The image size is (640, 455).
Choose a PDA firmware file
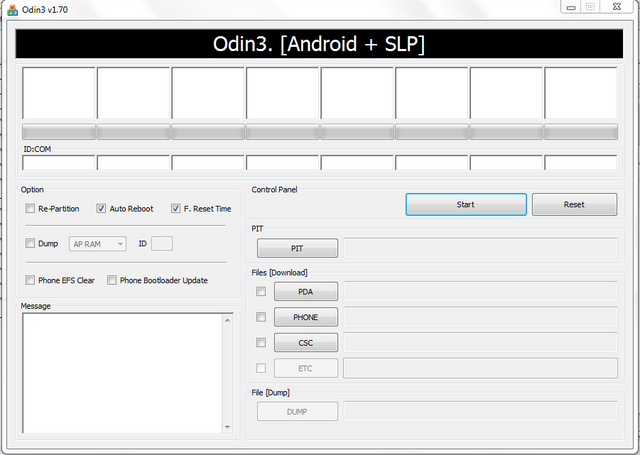[x=306, y=291]
